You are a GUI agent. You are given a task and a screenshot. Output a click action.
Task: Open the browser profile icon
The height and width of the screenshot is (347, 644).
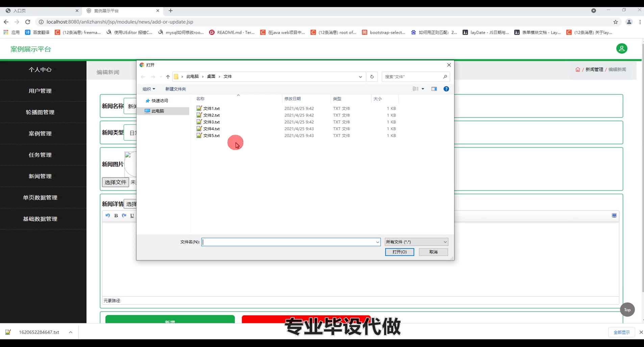[x=629, y=22]
